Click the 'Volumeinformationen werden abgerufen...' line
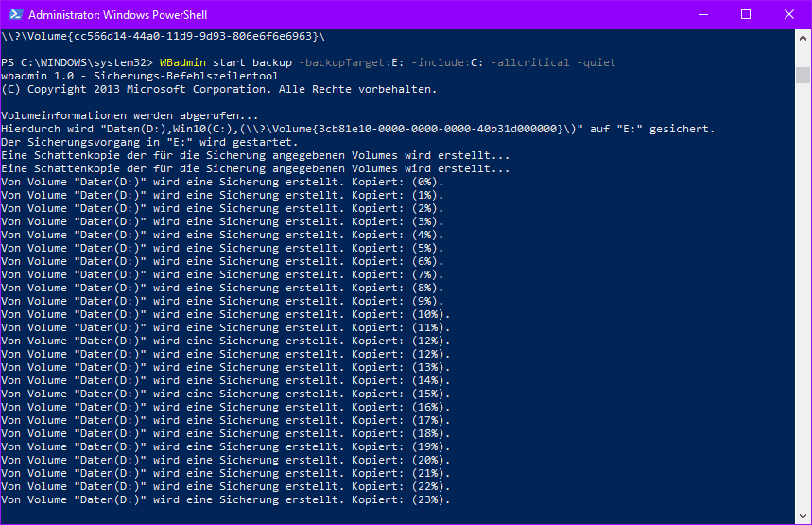 tap(130, 115)
